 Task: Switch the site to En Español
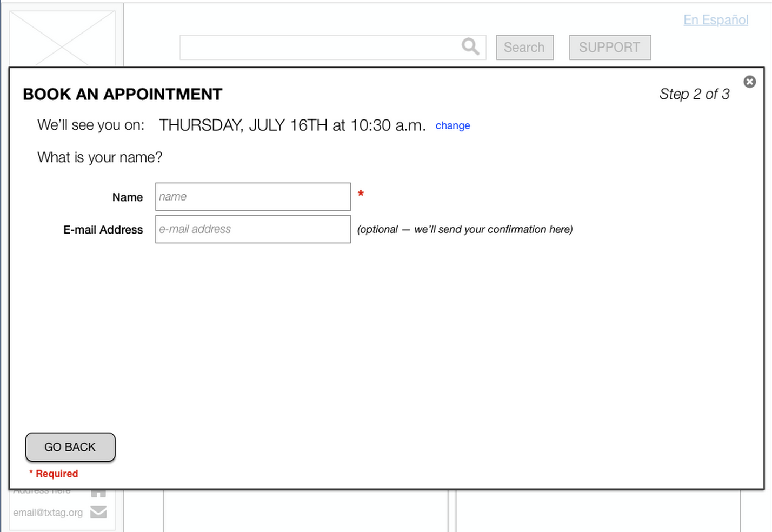click(716, 20)
